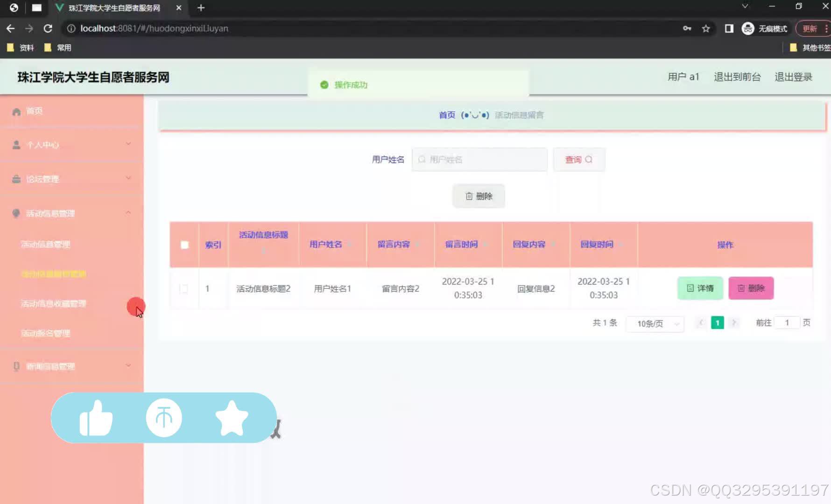The image size is (831, 504).
Task: Click the batch 删除 button above table
Action: tap(479, 196)
